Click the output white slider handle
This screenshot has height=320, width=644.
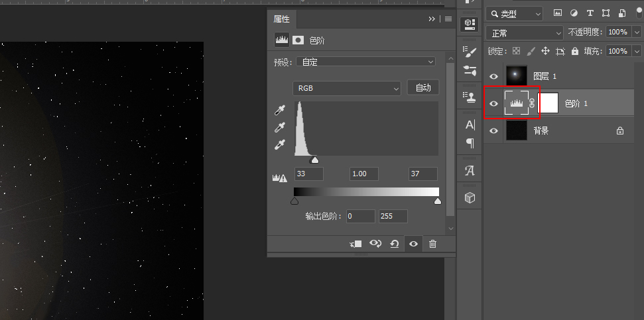(x=438, y=201)
